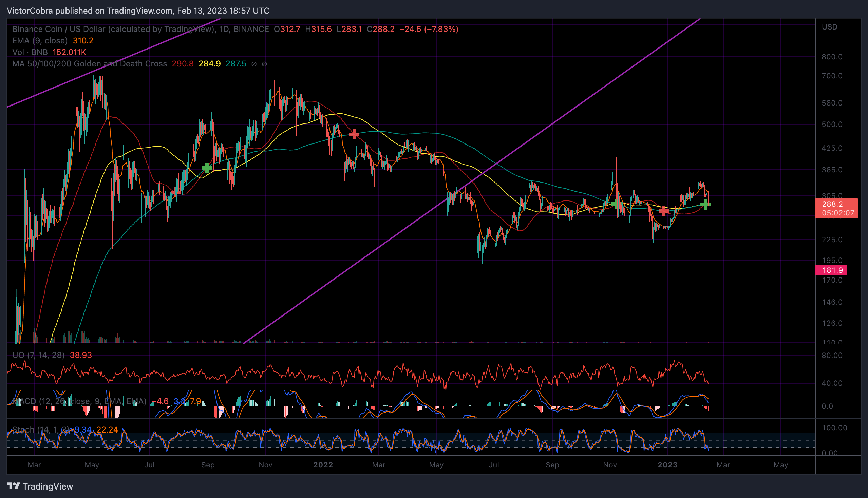Click the USD currency label

[x=830, y=27]
